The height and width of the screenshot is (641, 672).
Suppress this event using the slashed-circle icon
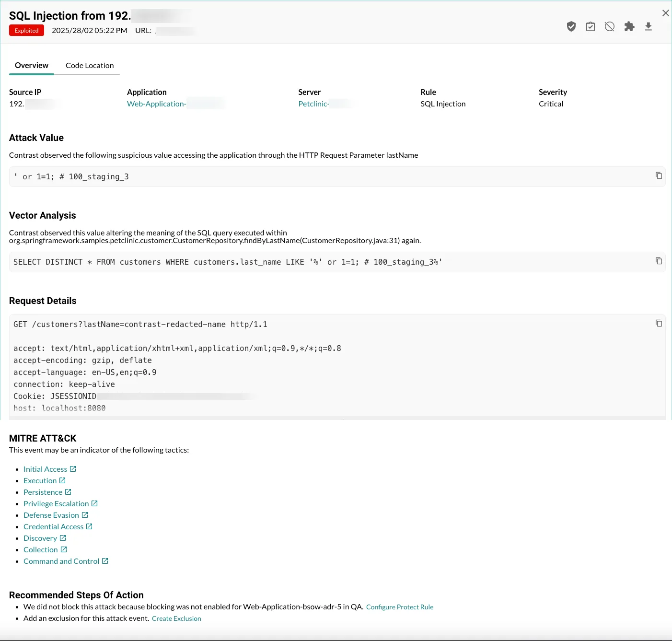point(609,26)
